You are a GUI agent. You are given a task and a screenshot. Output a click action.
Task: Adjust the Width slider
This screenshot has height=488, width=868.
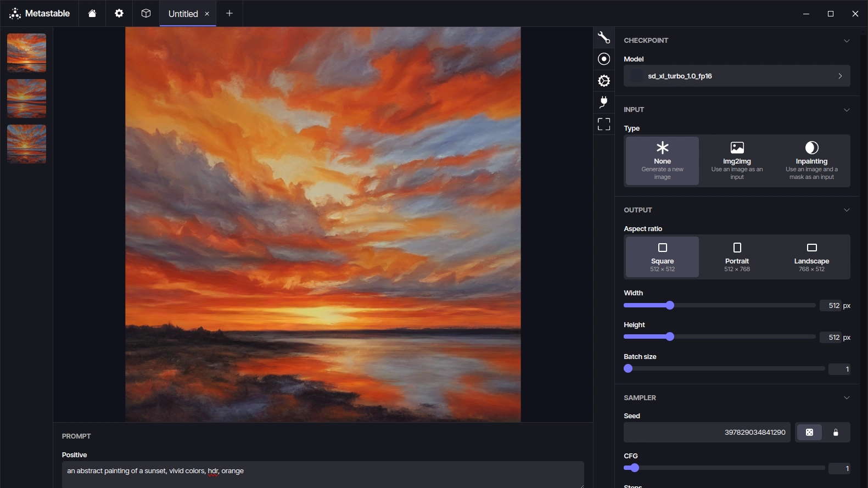coord(719,305)
